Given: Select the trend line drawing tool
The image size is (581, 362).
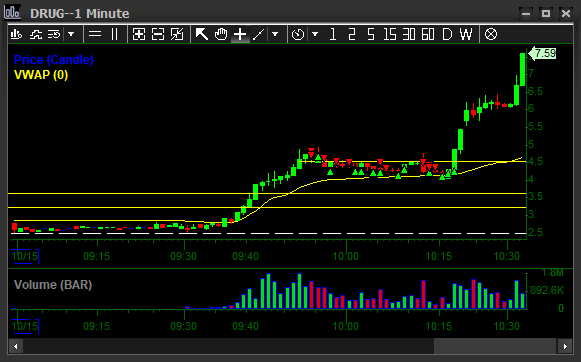Looking at the screenshot, I should click(x=258, y=34).
